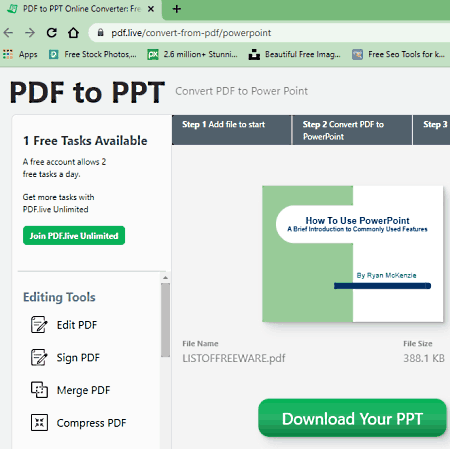Click the Beautiful Free Images bookmark icon

pyautogui.click(x=254, y=54)
